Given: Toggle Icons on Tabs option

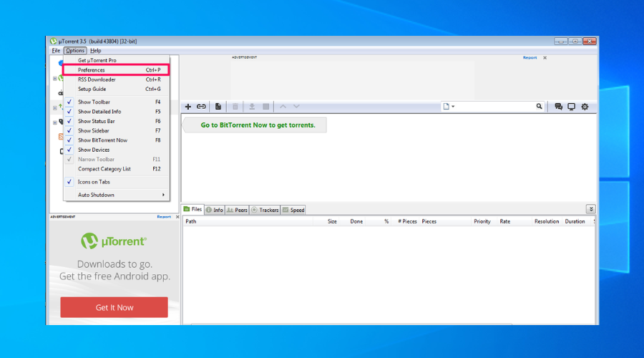Looking at the screenshot, I should tap(116, 182).
